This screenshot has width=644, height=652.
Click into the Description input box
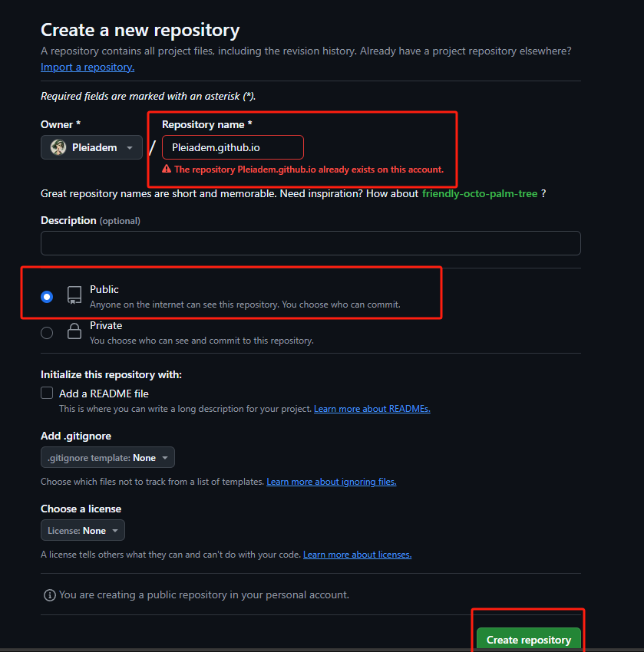point(310,243)
